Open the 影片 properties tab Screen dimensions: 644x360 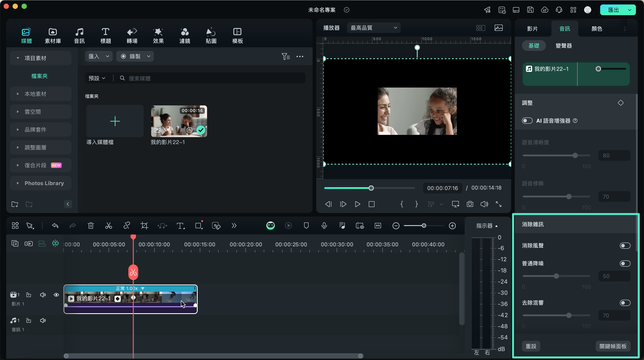(x=532, y=28)
